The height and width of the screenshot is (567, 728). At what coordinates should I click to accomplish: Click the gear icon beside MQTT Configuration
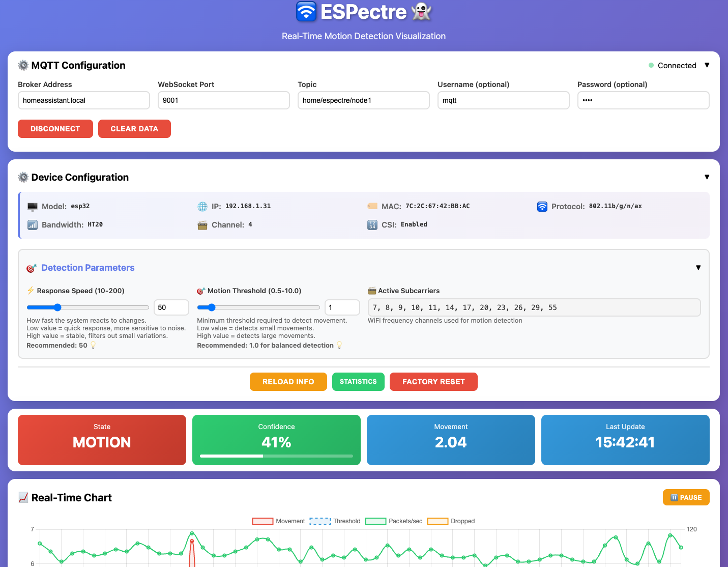tap(23, 65)
